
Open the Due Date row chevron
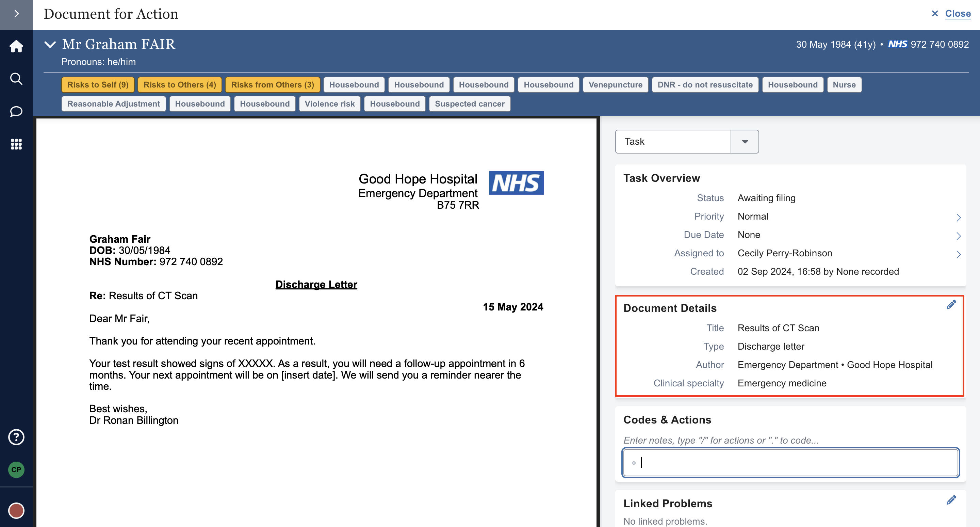(958, 236)
